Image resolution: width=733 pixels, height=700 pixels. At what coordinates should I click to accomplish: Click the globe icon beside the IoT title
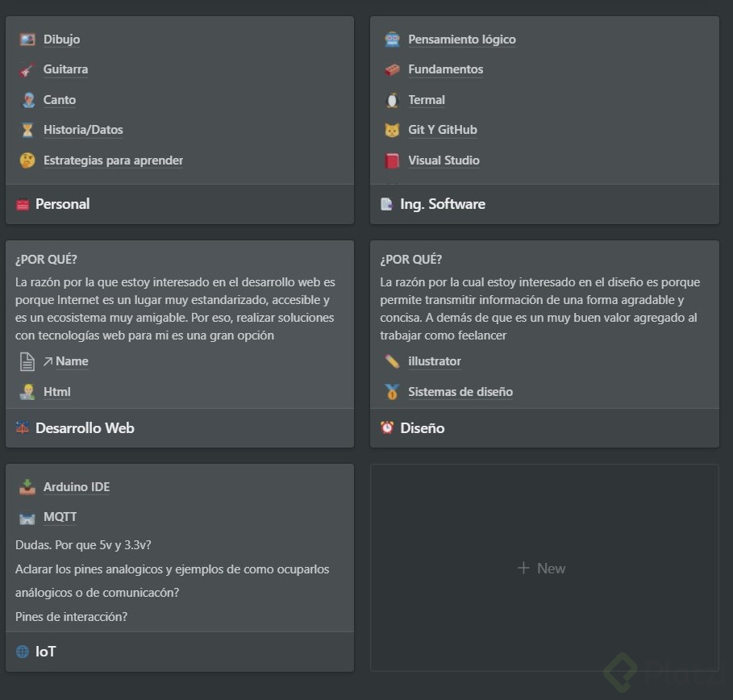(x=23, y=652)
